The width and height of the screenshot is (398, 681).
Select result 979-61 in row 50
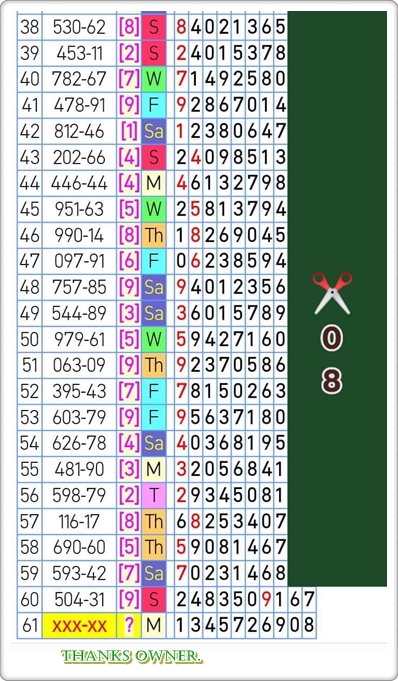80,340
